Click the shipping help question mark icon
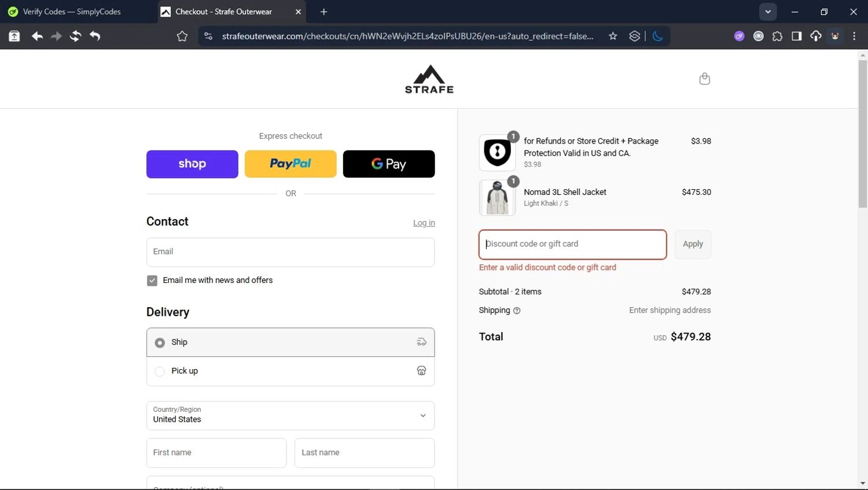This screenshot has height=490, width=868. 517,311
